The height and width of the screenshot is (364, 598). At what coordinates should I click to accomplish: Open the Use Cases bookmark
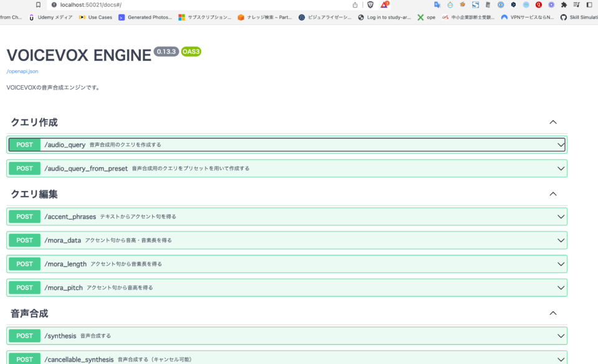[98, 17]
